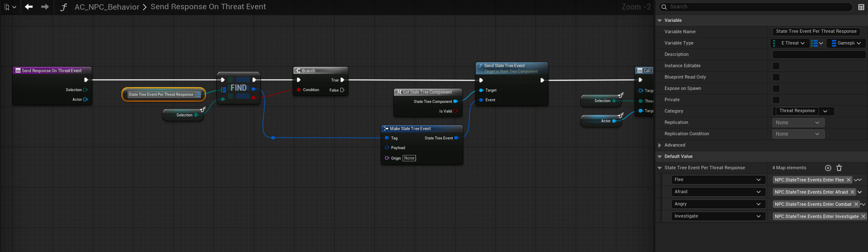Collapse the Default Value section
The image size is (868, 252).
click(x=660, y=157)
